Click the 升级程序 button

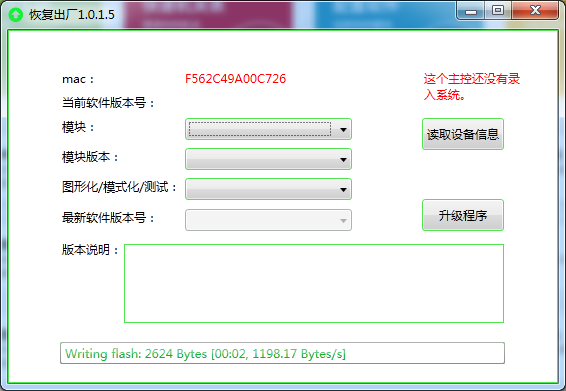point(463,215)
